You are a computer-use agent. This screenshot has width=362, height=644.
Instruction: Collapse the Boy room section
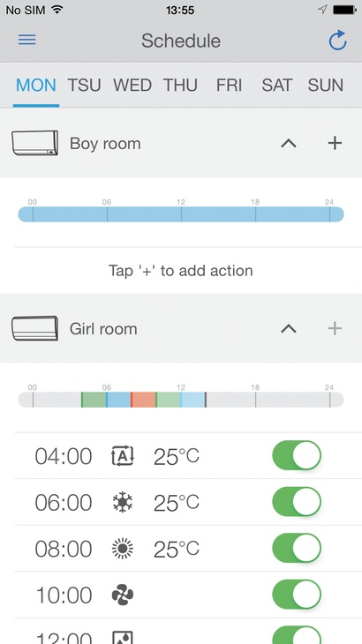[x=289, y=143]
